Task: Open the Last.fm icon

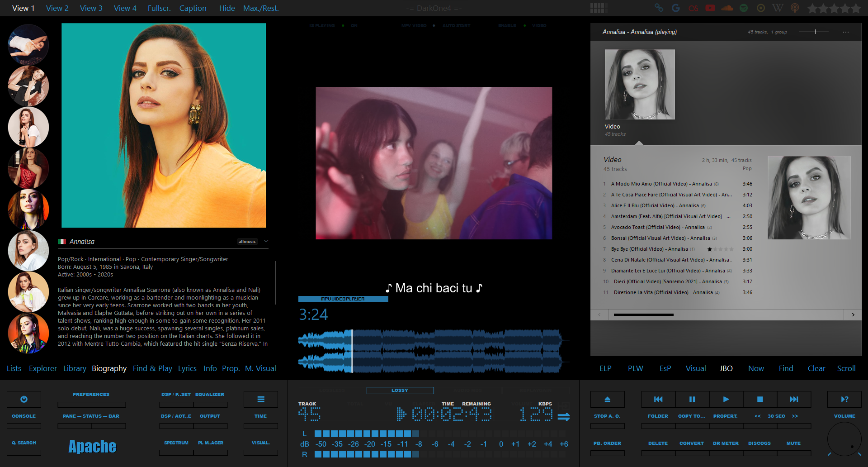Action: [693, 8]
